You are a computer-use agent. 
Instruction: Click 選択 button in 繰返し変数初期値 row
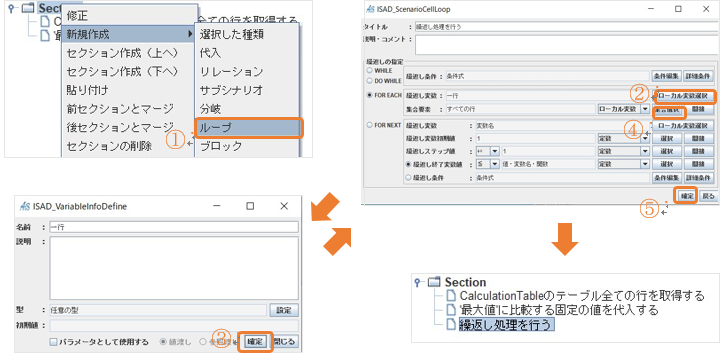coord(666,138)
